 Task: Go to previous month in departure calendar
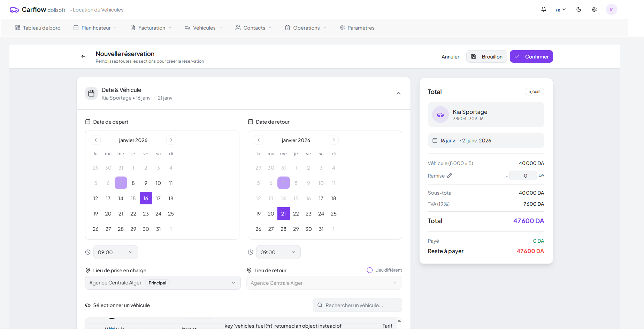tap(96, 140)
